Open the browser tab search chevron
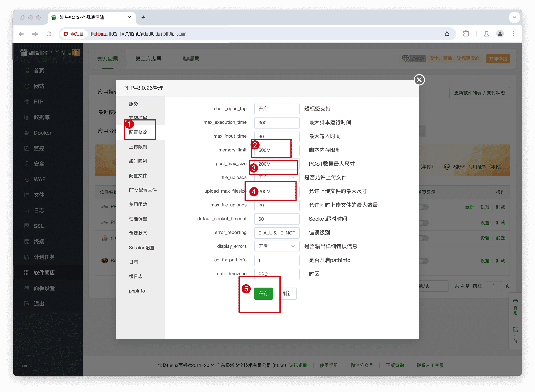The width and height of the screenshot is (535, 392). click(514, 17)
